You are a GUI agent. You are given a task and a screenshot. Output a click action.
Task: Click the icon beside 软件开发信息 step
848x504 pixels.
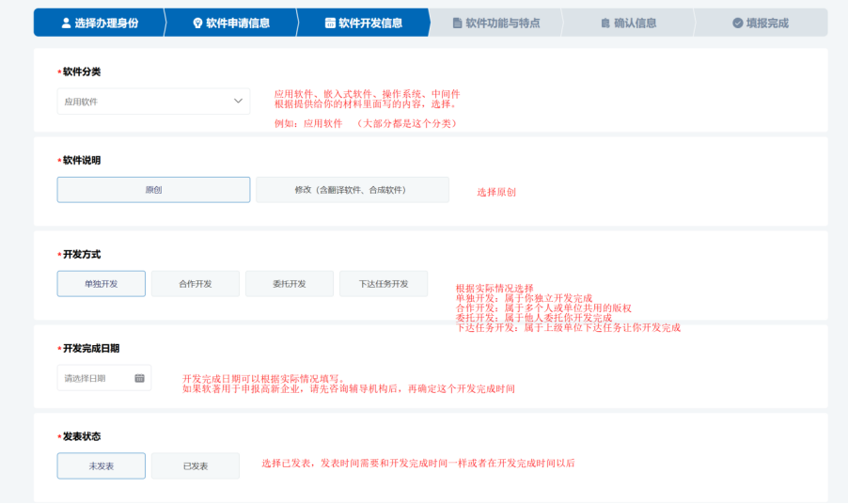pos(330,23)
